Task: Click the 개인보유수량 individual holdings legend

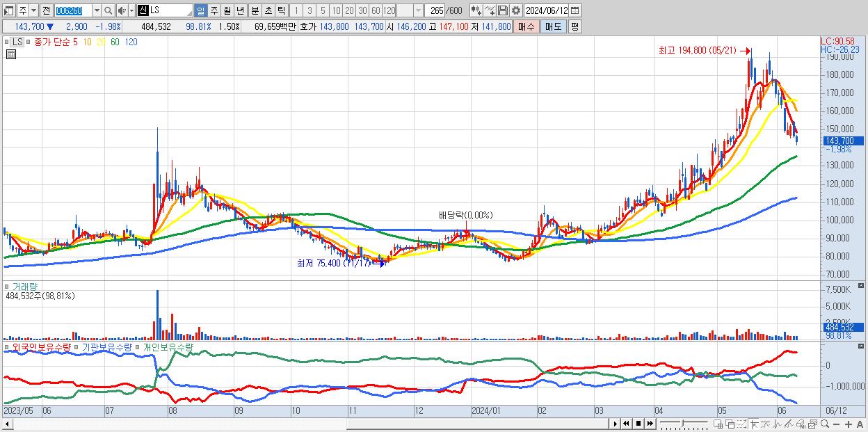Action: 168,346
